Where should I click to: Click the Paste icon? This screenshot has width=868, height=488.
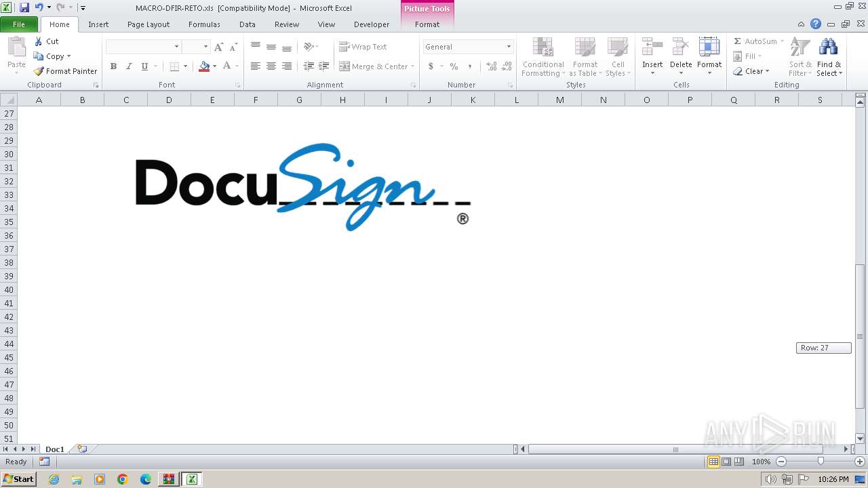(x=16, y=48)
